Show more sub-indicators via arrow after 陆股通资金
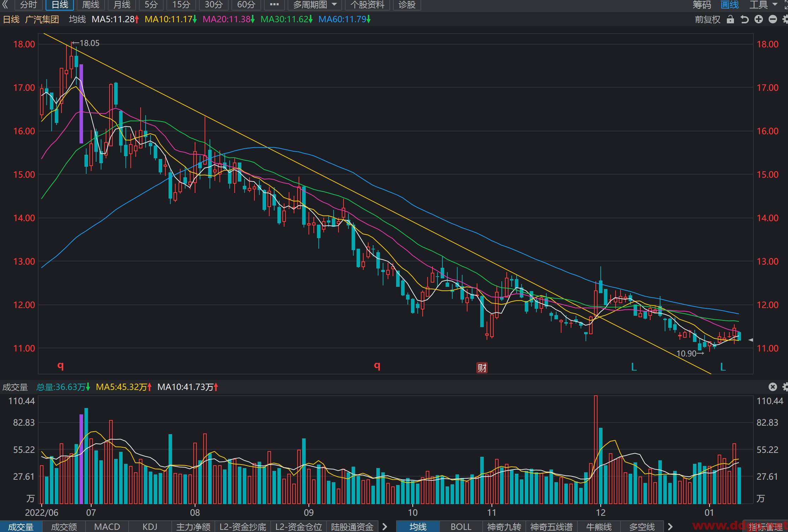Viewport: 788px width, 532px height. coord(385,527)
